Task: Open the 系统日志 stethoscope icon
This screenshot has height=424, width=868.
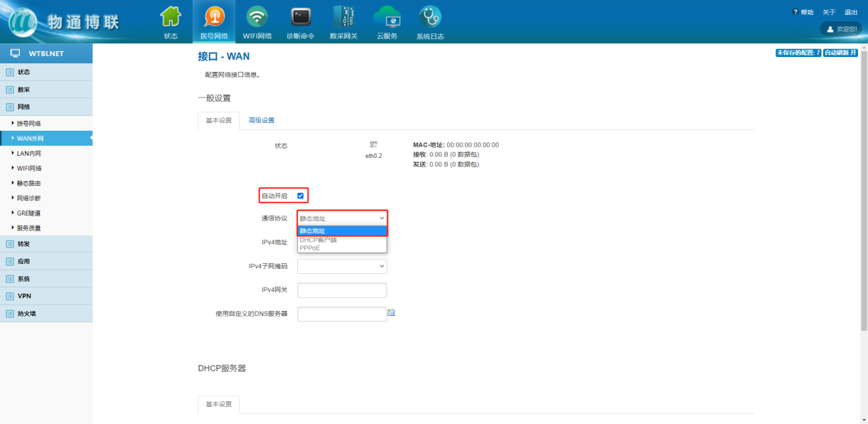Action: pyautogui.click(x=429, y=17)
